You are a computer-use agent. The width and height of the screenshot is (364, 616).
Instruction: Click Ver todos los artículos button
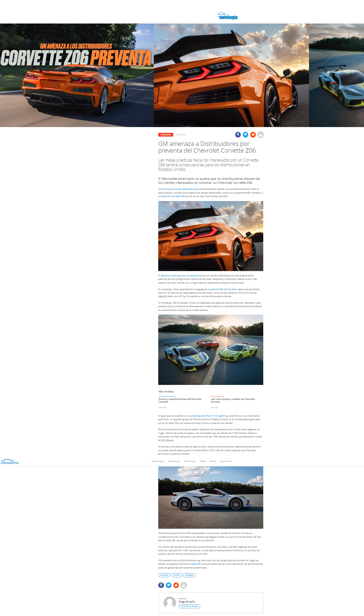[189, 606]
